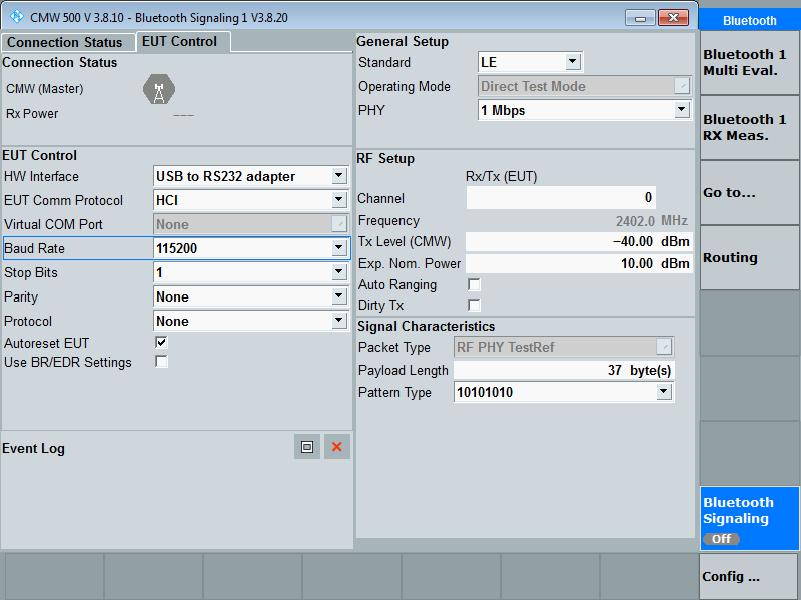The image size is (801, 600).
Task: Click the Event Log expand window icon
Action: [307, 447]
